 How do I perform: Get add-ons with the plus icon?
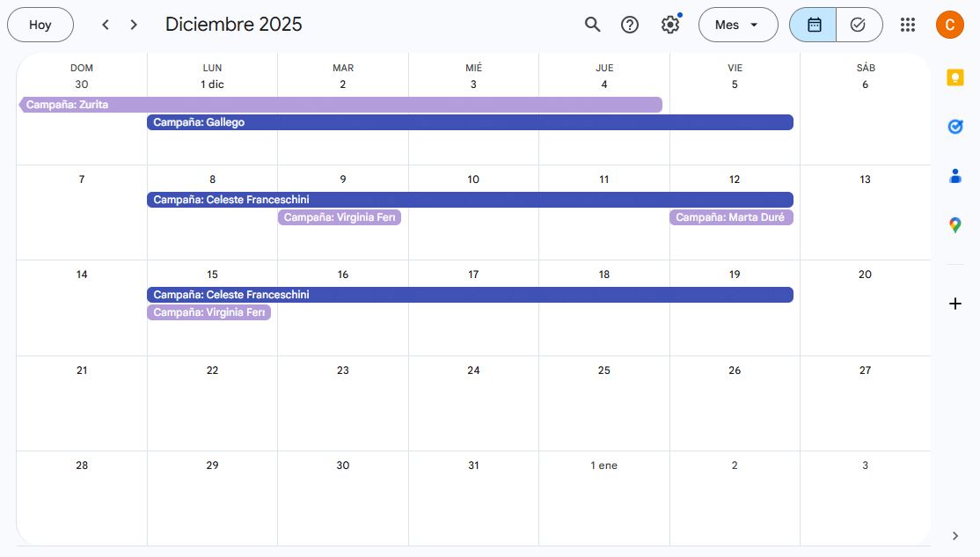(954, 304)
